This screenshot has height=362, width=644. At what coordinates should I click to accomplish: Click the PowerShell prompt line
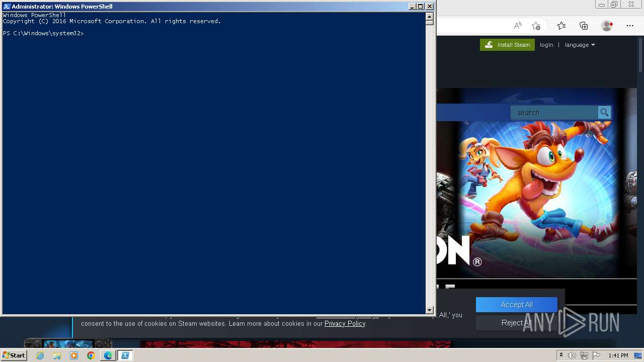(43, 33)
